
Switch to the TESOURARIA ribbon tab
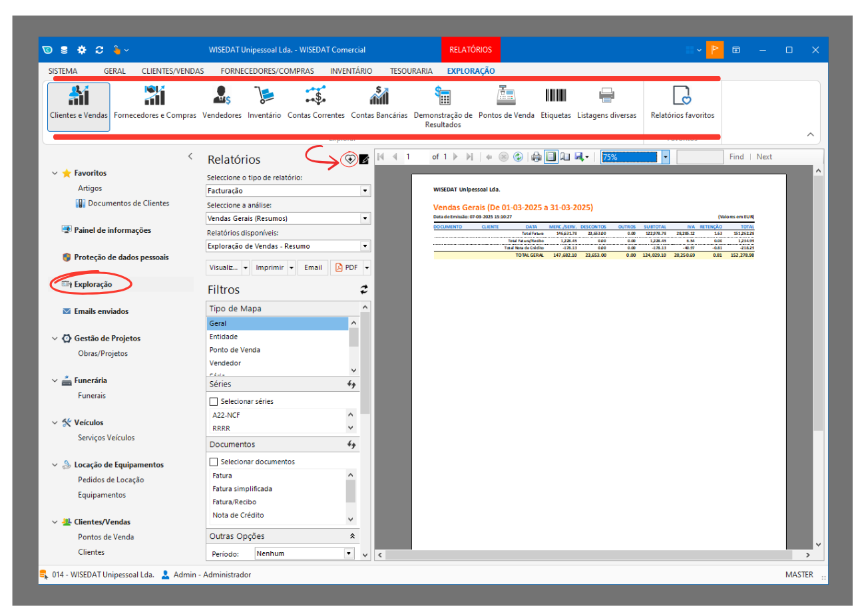click(411, 71)
